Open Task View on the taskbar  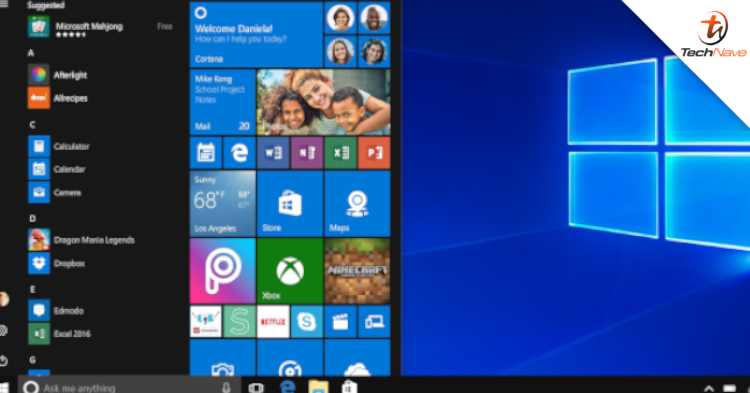(256, 388)
